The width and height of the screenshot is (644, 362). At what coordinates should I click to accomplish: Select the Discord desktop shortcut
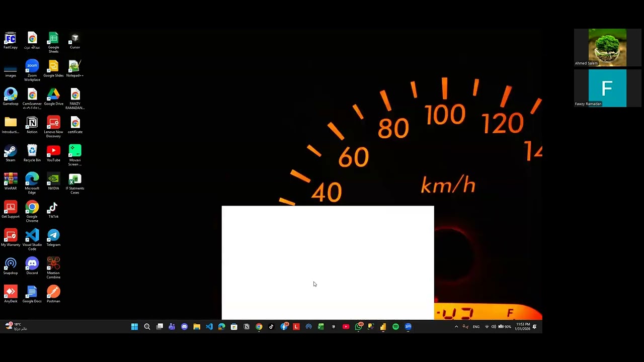[x=32, y=266]
